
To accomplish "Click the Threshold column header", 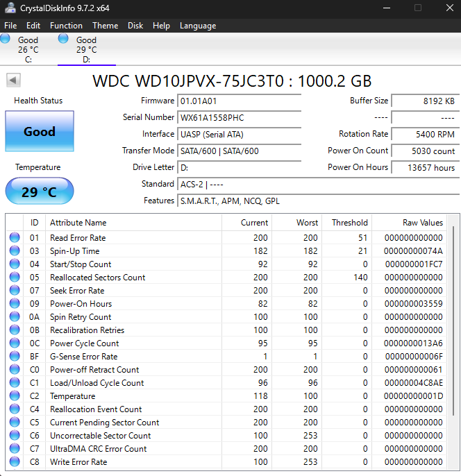I will (347, 223).
